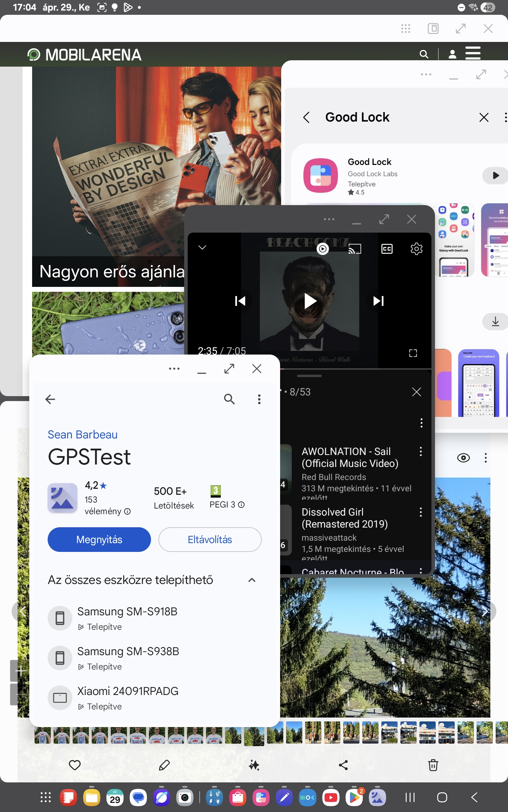Share the photo from Gallery

click(x=343, y=765)
